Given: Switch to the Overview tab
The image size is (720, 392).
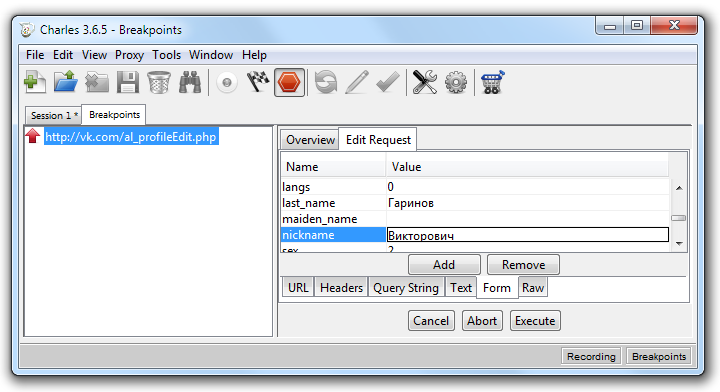Looking at the screenshot, I should 310,140.
